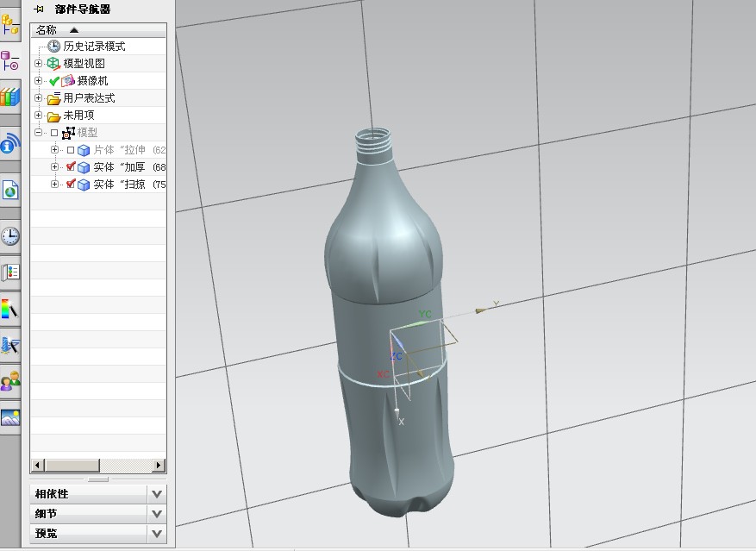
Task: Click the navigator scrollbar right arrow
Action: 158,466
